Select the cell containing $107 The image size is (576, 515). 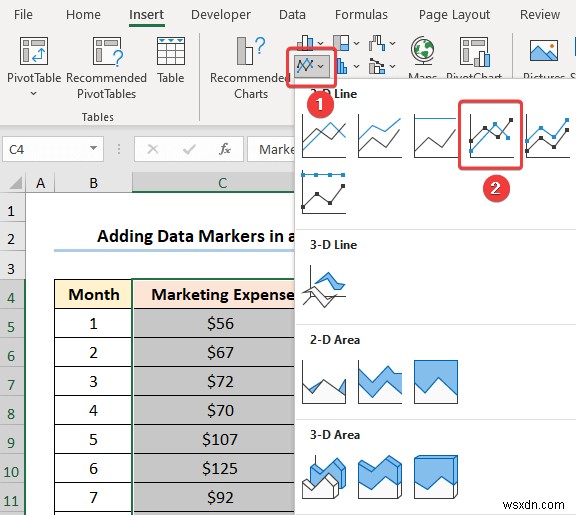pyautogui.click(x=214, y=439)
